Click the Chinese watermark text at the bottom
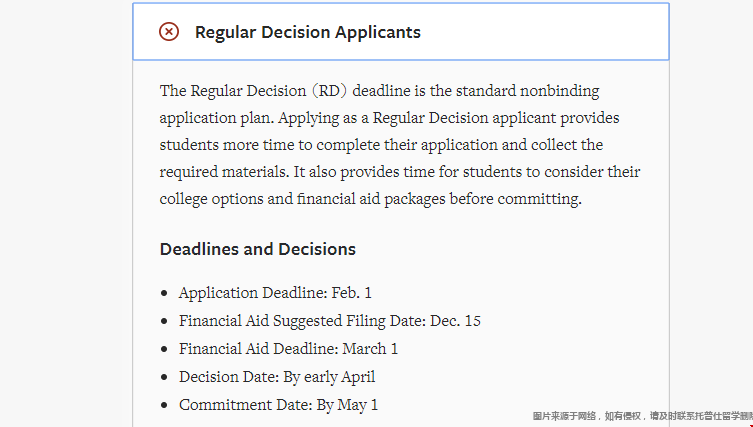The width and height of the screenshot is (753, 427). pos(643,416)
